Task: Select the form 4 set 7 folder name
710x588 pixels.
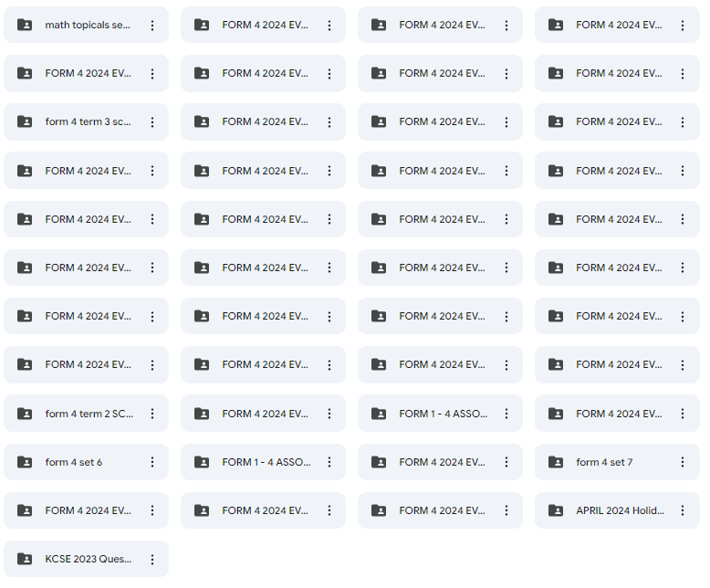Action: (x=604, y=462)
